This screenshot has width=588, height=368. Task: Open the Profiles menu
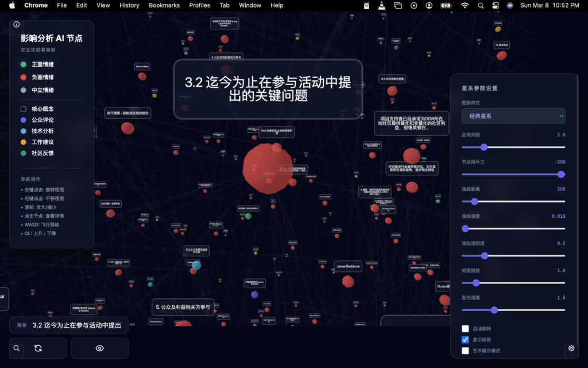(199, 5)
